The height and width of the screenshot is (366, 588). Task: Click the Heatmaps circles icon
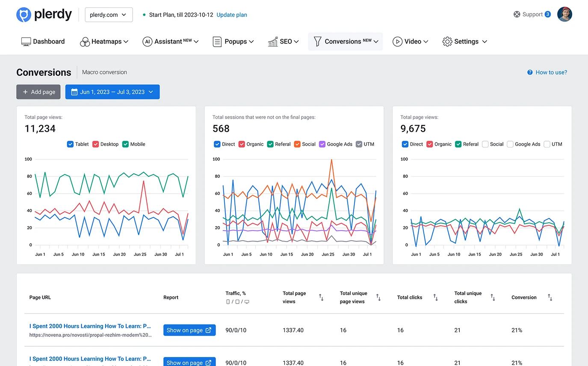click(85, 41)
